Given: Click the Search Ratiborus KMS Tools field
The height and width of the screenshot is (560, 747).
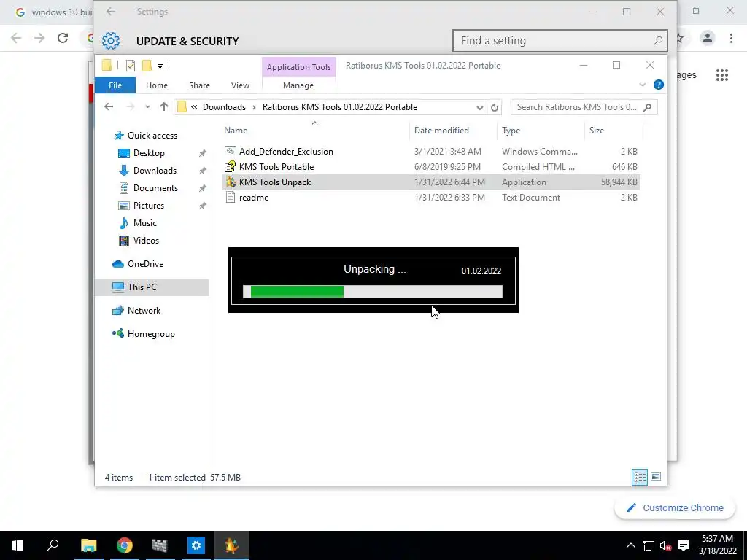Looking at the screenshot, I should coord(584,107).
